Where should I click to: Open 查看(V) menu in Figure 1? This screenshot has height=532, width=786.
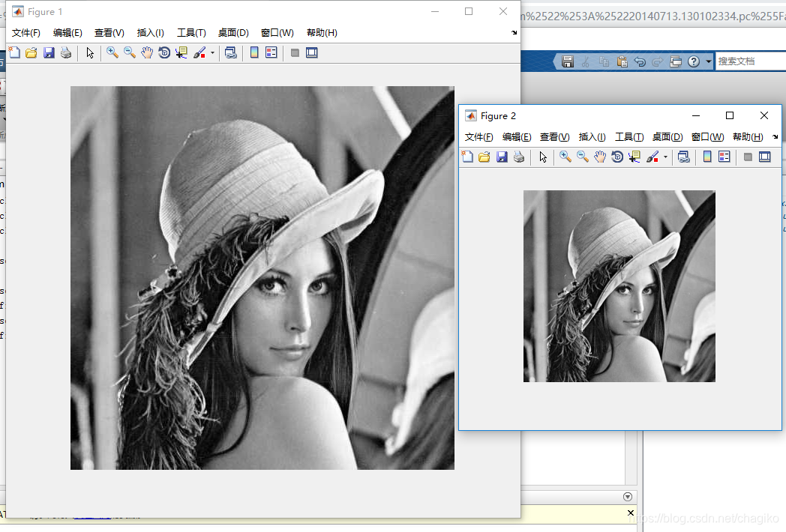pyautogui.click(x=109, y=32)
